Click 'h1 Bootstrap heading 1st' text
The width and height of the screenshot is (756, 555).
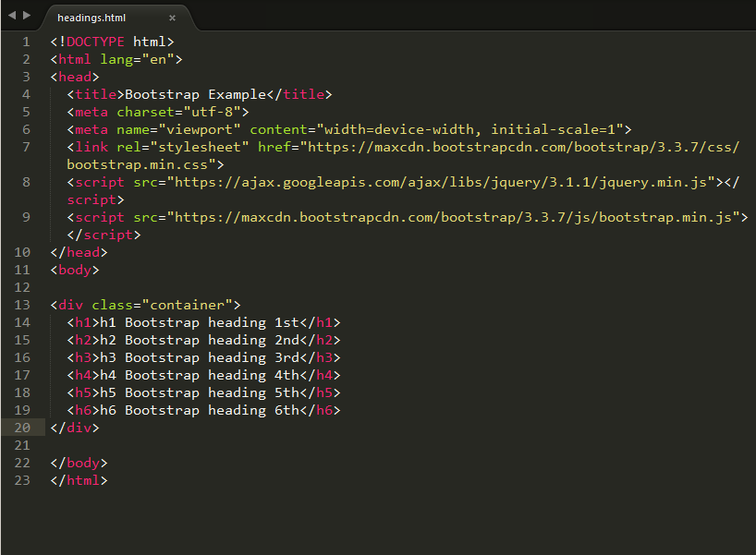coord(200,323)
